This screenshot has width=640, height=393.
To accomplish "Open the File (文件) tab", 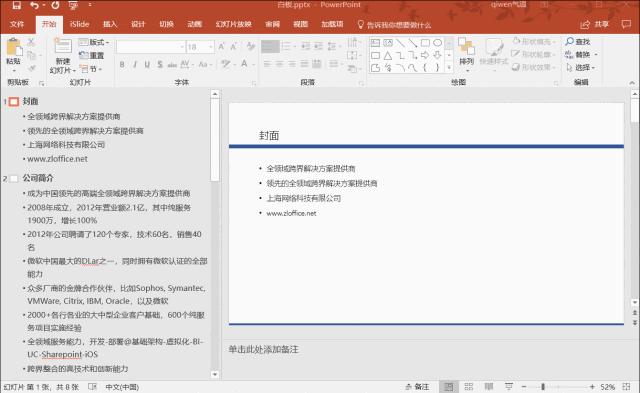I will click(17, 24).
